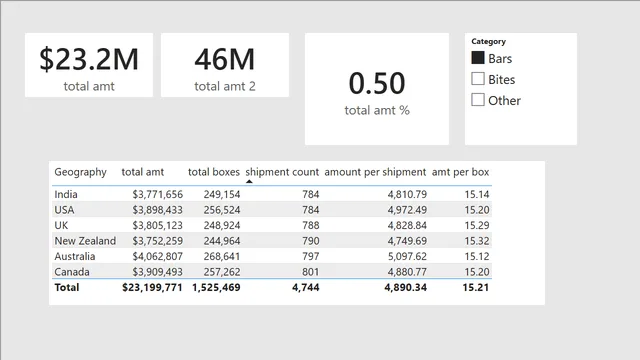This screenshot has height=360, width=640.
Task: Click the Total row label
Action: pyautogui.click(x=67, y=287)
